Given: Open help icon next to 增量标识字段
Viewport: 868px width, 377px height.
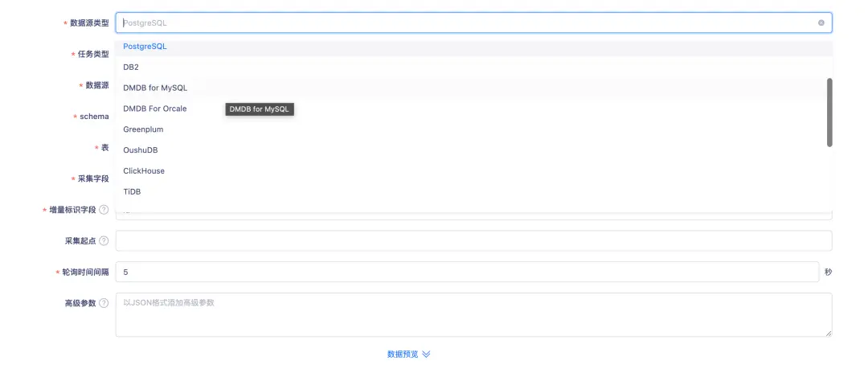Looking at the screenshot, I should coord(104,210).
